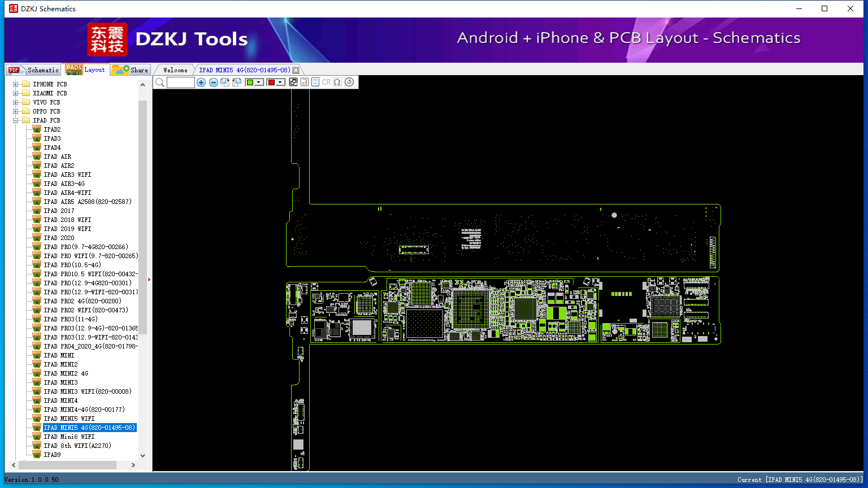Select IPAD MINI4-4G(820-00177)

click(x=84, y=409)
